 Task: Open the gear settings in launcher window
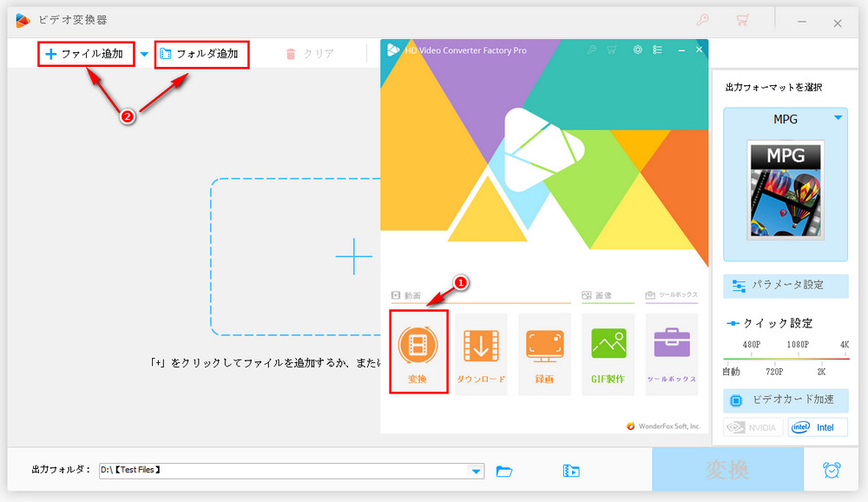638,50
